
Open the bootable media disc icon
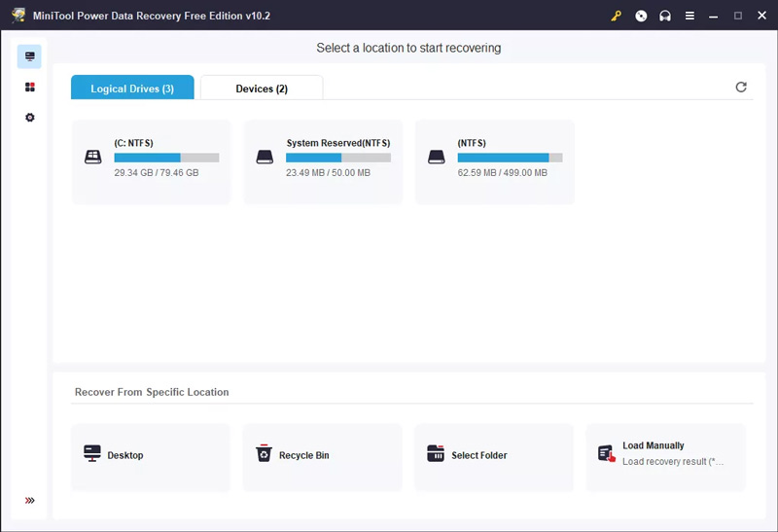click(641, 16)
